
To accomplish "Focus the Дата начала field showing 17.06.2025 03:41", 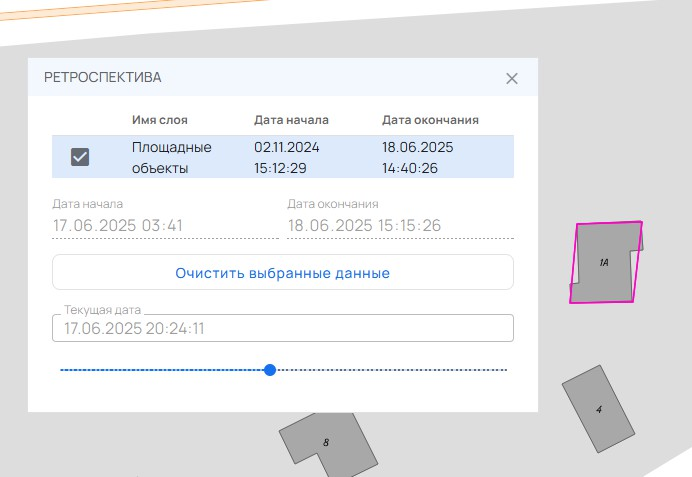I will [x=165, y=226].
